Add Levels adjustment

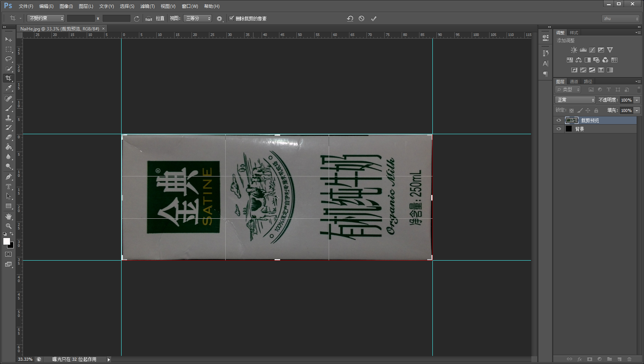pyautogui.click(x=583, y=50)
